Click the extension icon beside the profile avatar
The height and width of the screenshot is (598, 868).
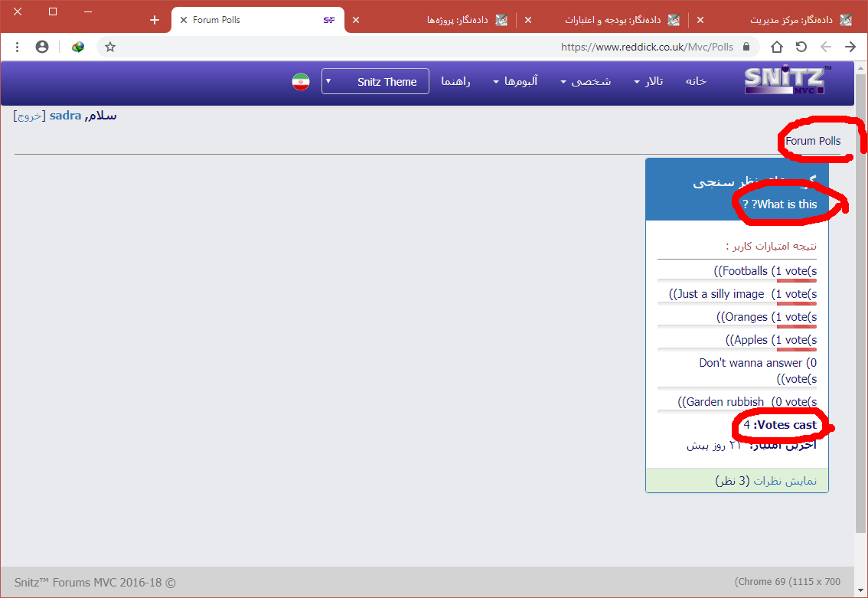coord(77,47)
